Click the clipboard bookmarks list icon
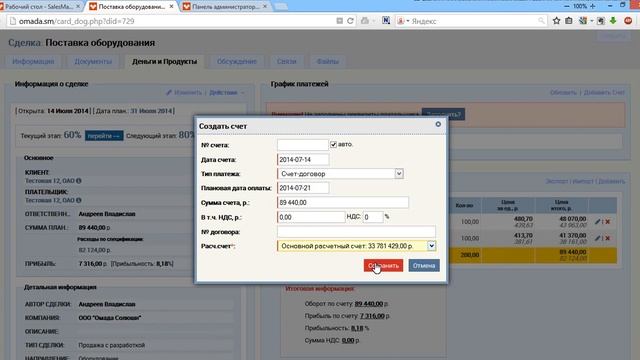Viewport: 640px width, 360px height. tap(569, 21)
